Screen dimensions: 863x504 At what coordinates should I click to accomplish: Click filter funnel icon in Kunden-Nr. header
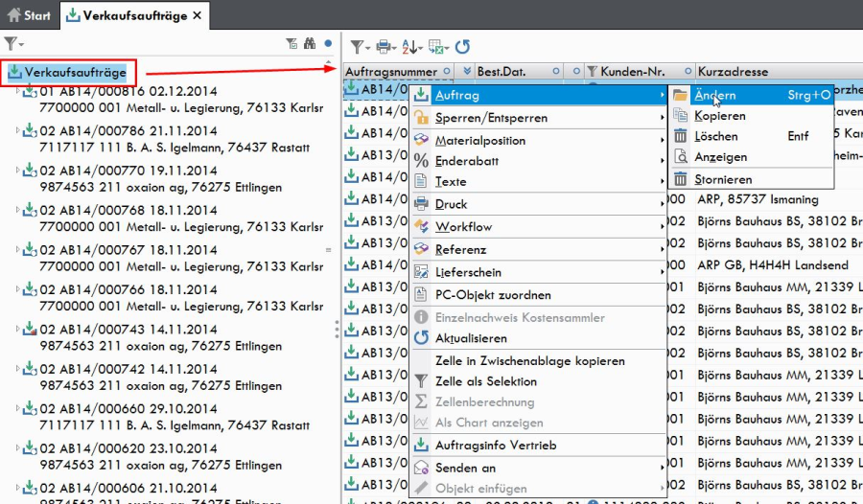coord(593,71)
